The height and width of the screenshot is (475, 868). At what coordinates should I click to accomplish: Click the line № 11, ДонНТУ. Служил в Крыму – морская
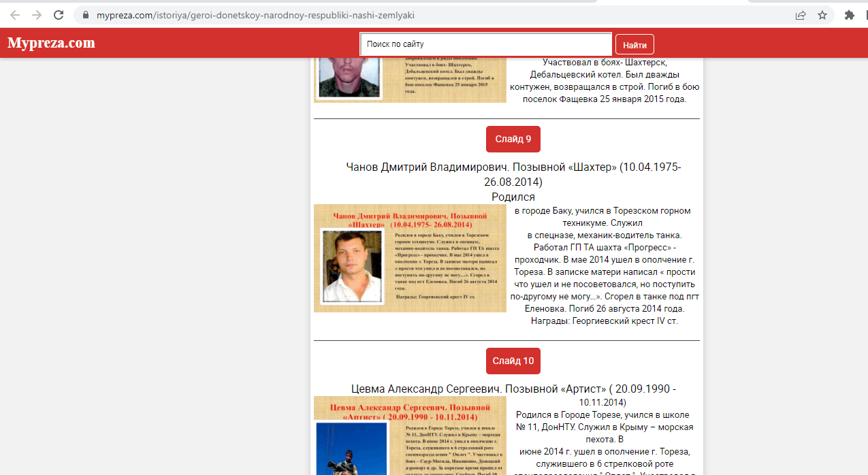click(605, 427)
